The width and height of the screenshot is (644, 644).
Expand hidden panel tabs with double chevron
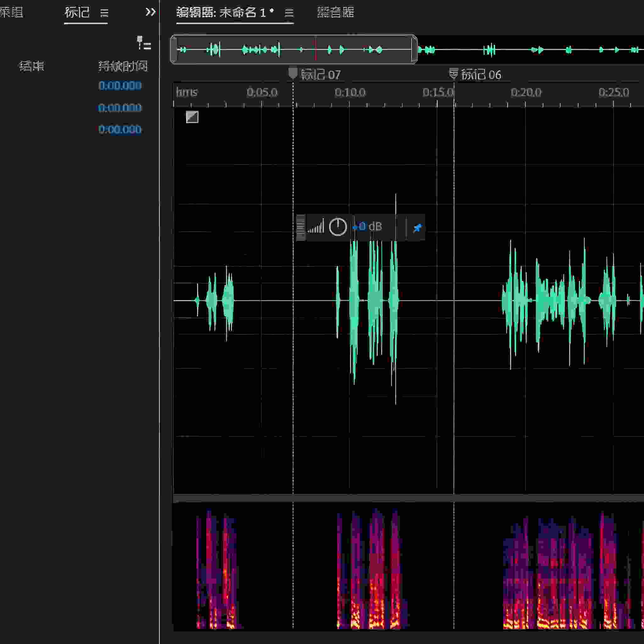point(150,12)
